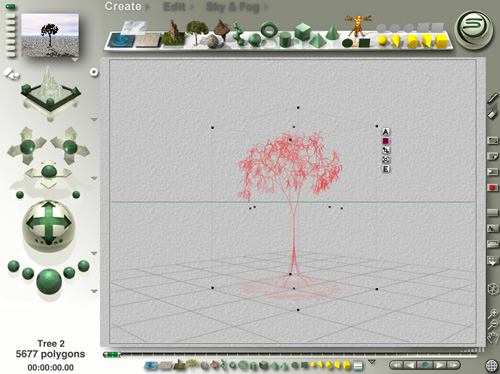
Task: Open the Edit palette menu
Action: tap(174, 7)
